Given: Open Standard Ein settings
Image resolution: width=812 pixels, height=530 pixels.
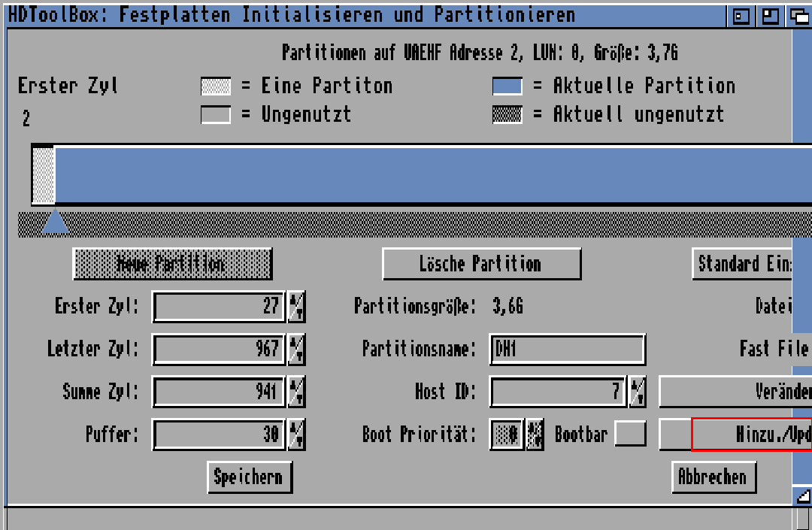Looking at the screenshot, I should [743, 264].
